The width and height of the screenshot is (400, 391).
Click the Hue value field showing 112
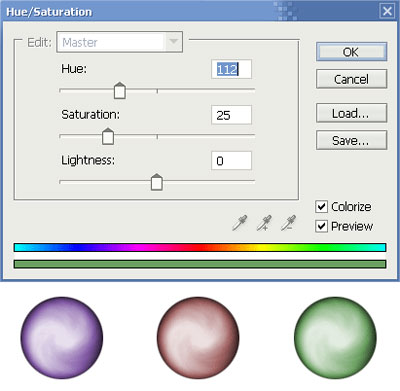pos(231,69)
